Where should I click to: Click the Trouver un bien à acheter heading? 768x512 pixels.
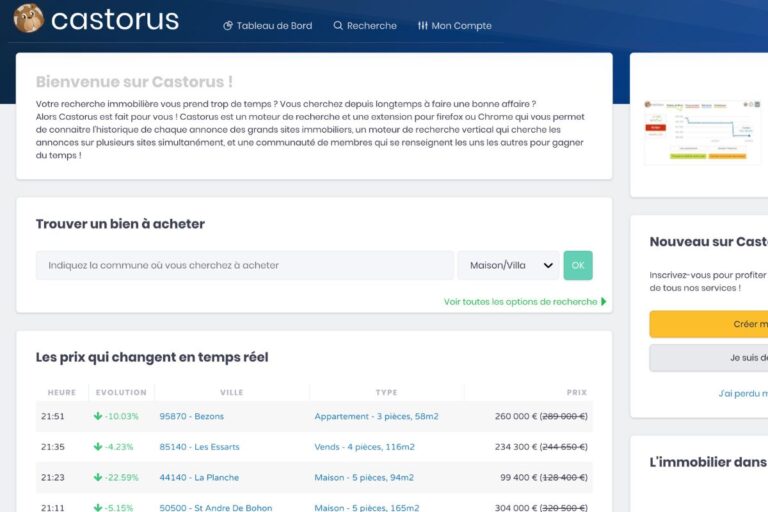point(120,223)
